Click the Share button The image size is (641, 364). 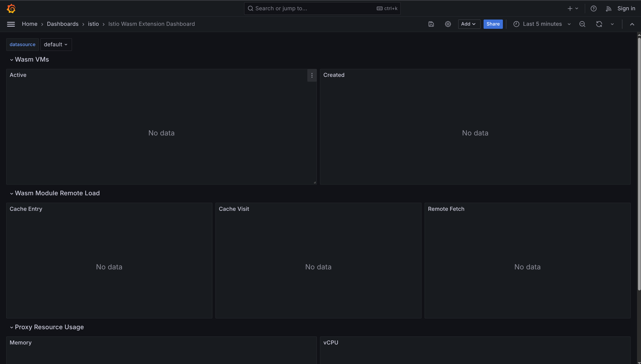(x=492, y=24)
